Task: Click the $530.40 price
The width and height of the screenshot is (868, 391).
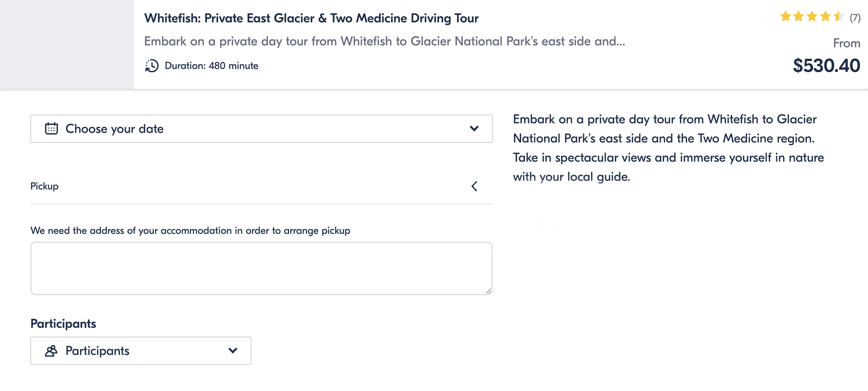Action: 826,66
